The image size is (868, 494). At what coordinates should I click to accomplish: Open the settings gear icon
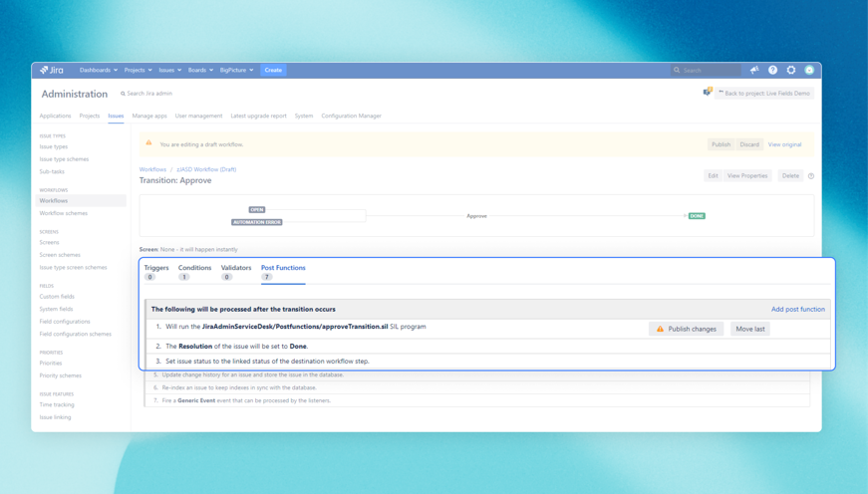pos(791,71)
